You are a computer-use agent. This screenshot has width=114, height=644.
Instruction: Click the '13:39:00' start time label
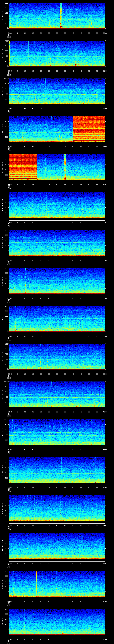[9, 412]
